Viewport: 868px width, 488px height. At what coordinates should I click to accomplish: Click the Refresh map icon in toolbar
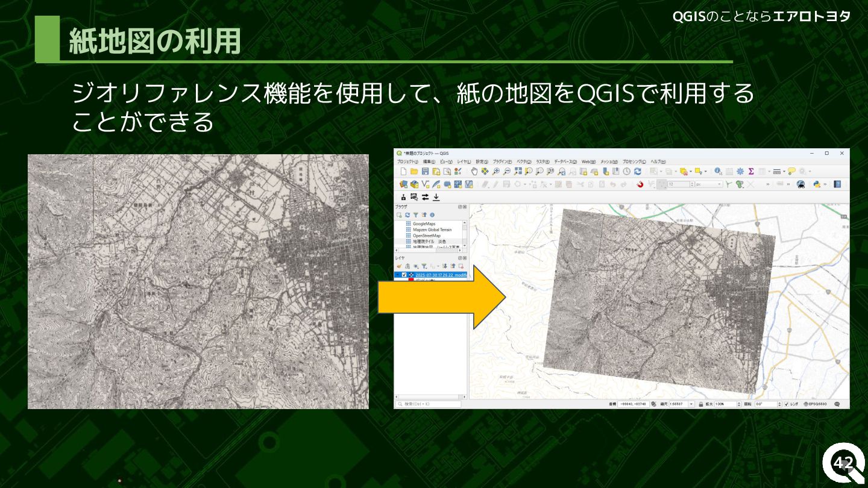(x=638, y=171)
